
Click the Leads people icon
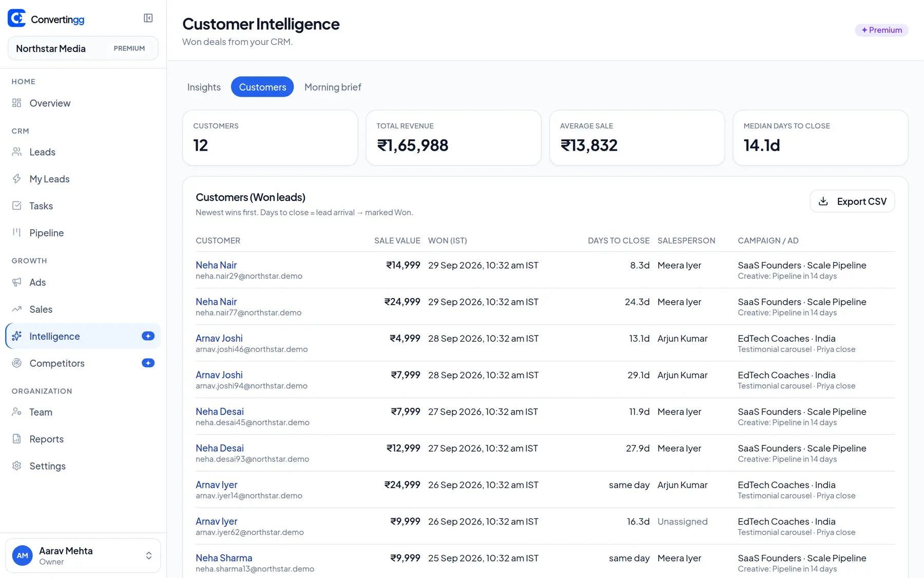tap(17, 152)
